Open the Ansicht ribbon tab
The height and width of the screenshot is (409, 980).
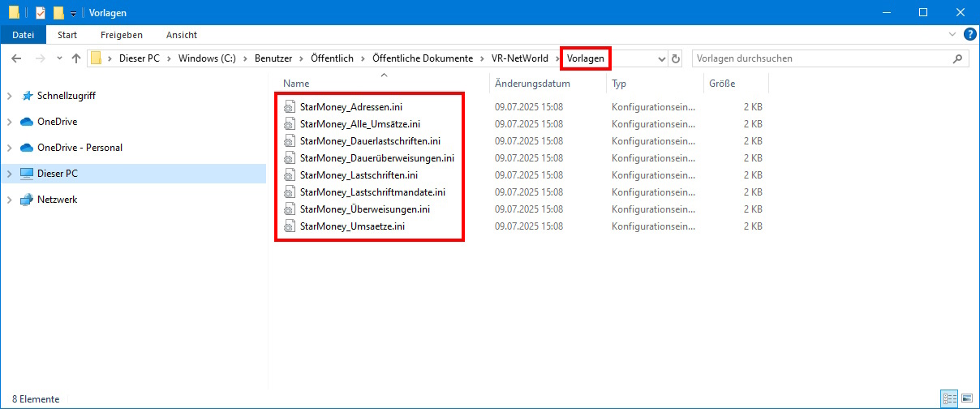(182, 35)
